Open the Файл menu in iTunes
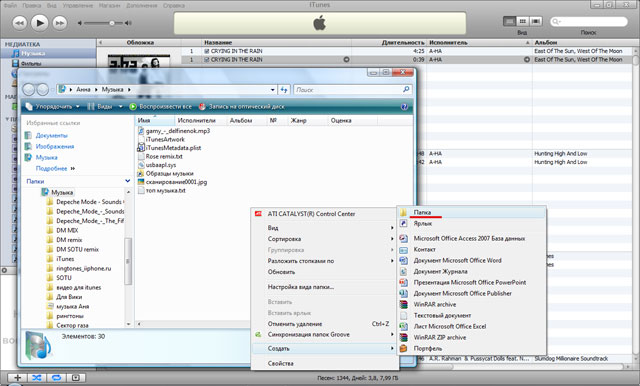 click(10, 5)
